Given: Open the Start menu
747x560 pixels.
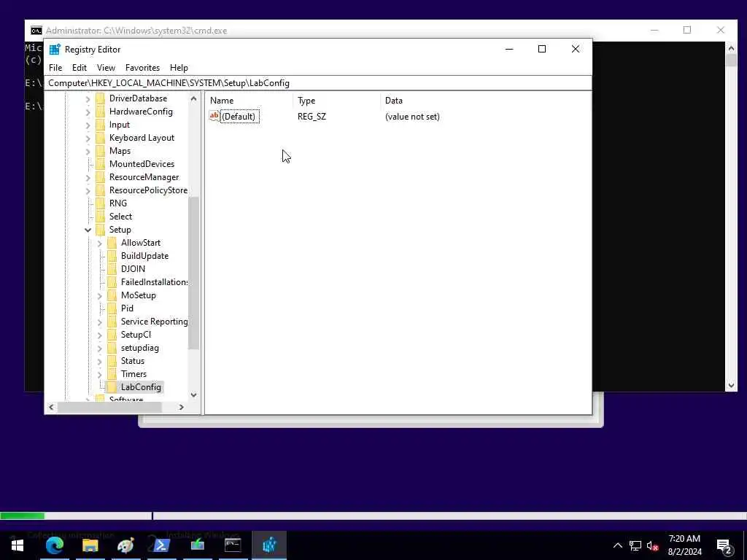Looking at the screenshot, I should coord(18,545).
